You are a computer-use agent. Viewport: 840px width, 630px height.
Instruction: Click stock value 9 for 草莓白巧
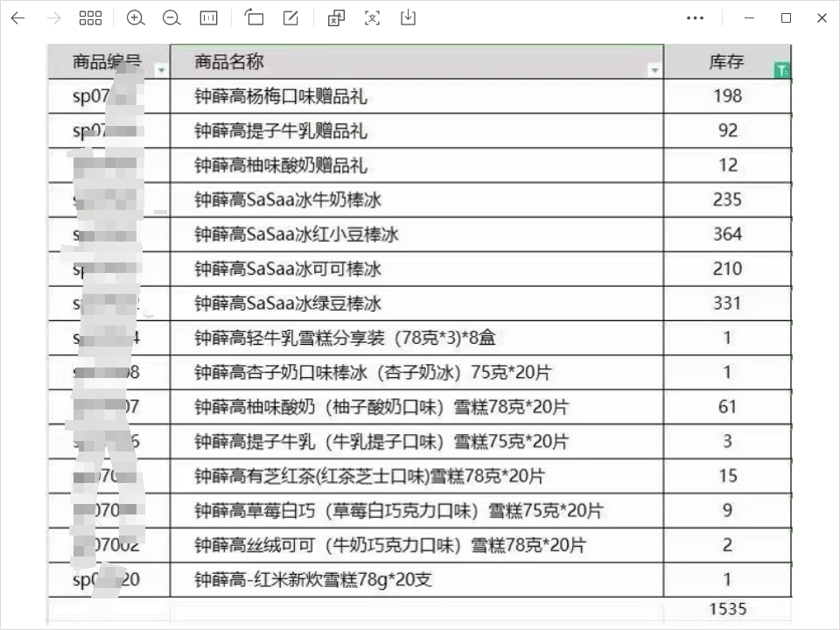[727, 510]
